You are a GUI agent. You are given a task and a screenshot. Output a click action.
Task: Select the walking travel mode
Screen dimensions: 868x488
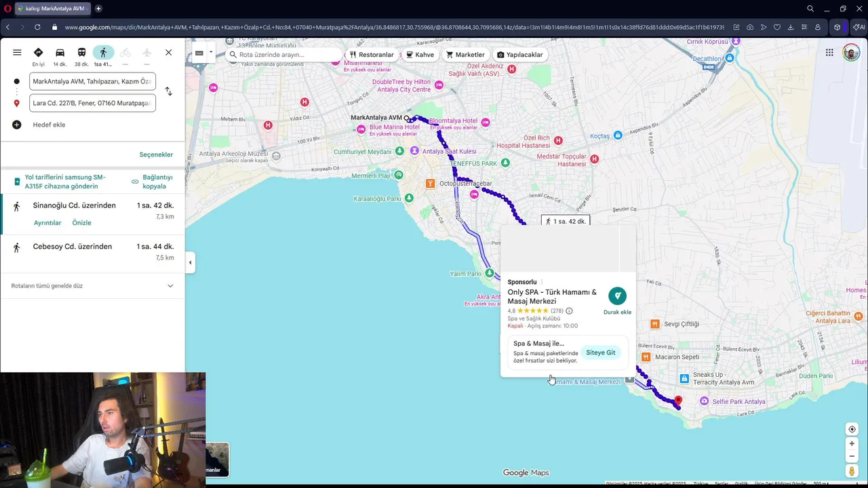[x=103, y=57]
